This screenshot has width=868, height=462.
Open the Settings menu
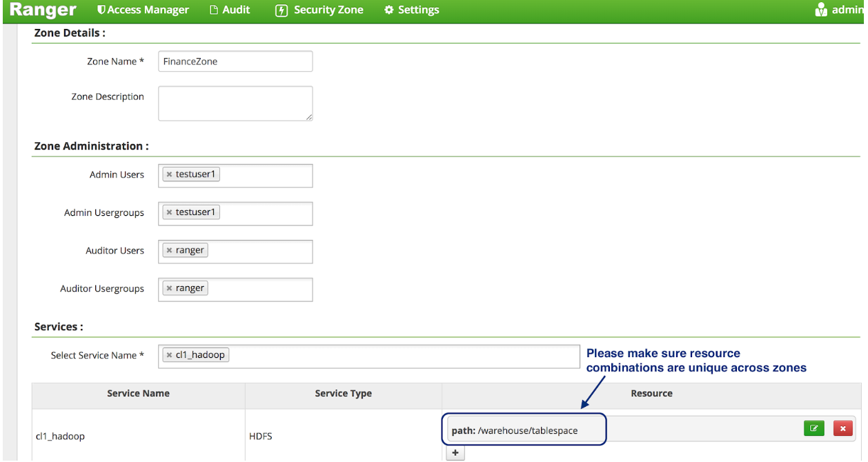click(411, 10)
